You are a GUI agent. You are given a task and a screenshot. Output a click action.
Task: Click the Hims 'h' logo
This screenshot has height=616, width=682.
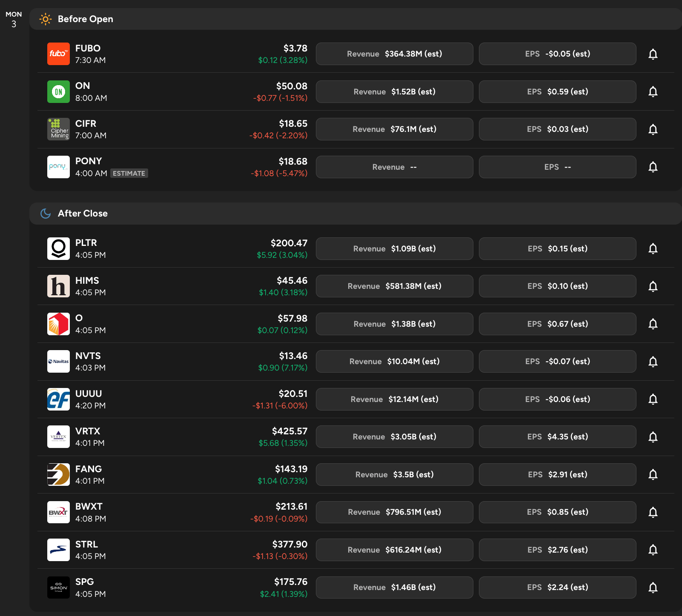[58, 286]
